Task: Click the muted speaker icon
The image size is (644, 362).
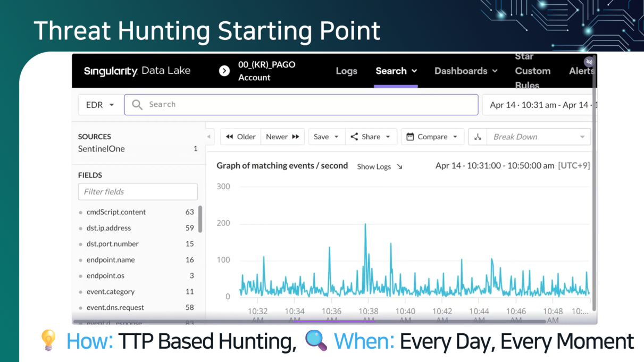Action: 589,62
